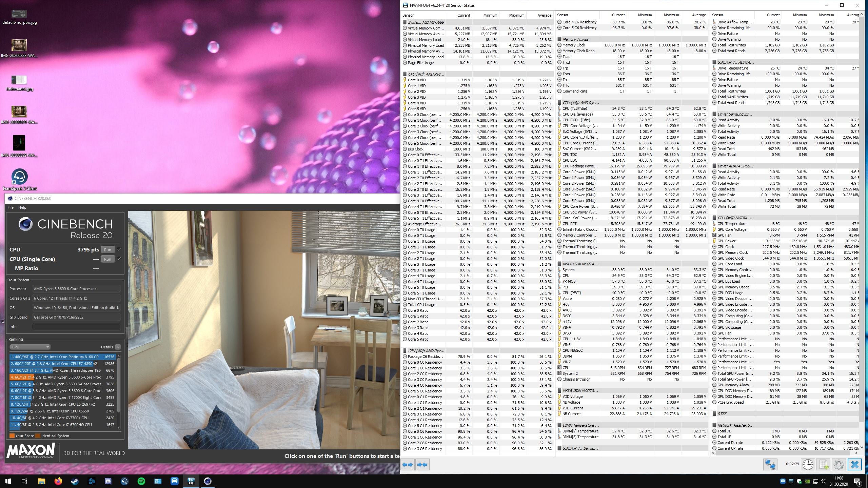
Task: Select ranking entry Ryzen Threadripper 16C/32T
Action: 63,370
